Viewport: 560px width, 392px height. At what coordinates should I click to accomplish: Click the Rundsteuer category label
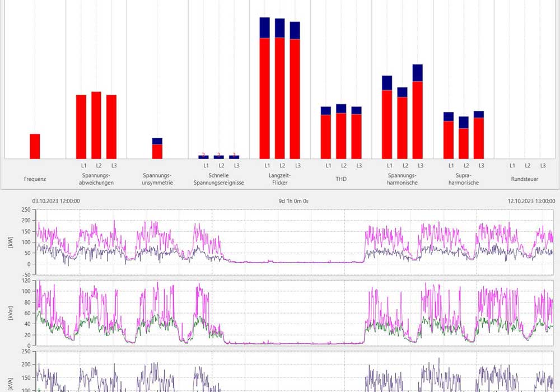coord(525,179)
